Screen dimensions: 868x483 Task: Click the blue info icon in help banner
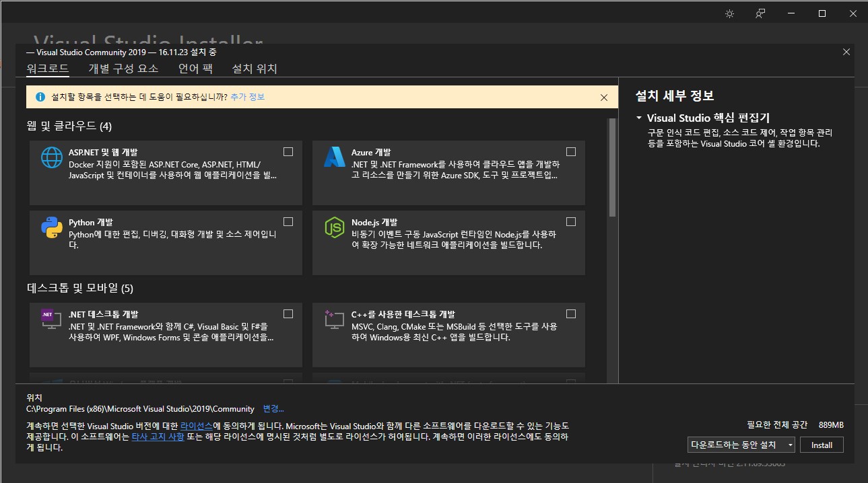(40, 97)
